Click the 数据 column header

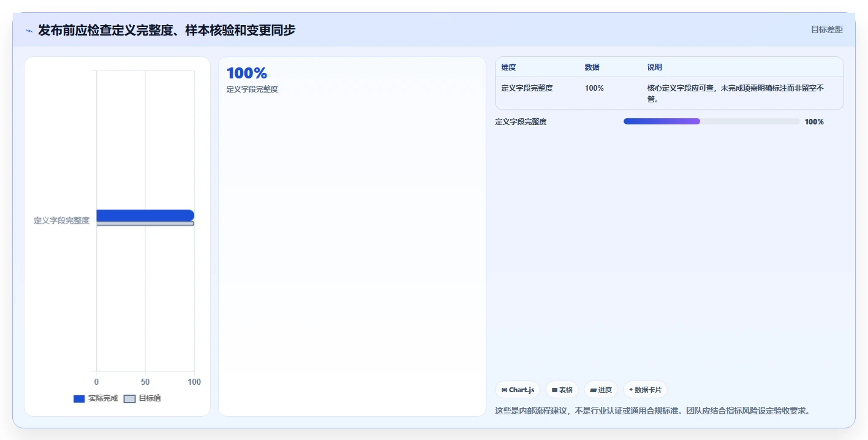[x=592, y=67]
